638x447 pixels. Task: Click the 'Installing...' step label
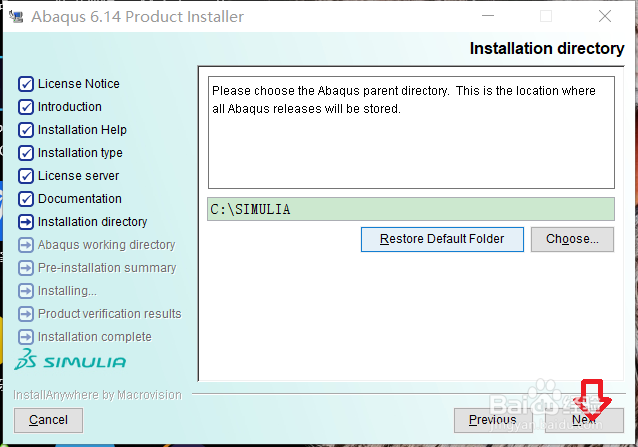(x=67, y=291)
